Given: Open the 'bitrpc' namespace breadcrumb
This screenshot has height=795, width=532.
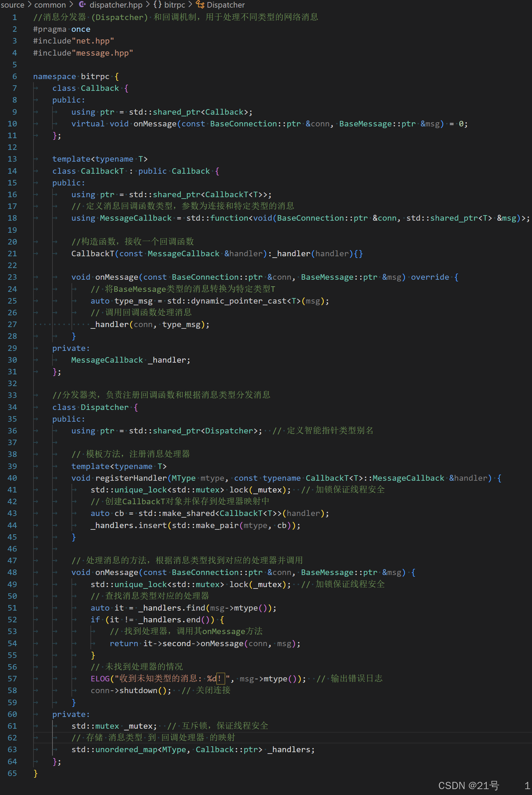Looking at the screenshot, I should (x=175, y=5).
